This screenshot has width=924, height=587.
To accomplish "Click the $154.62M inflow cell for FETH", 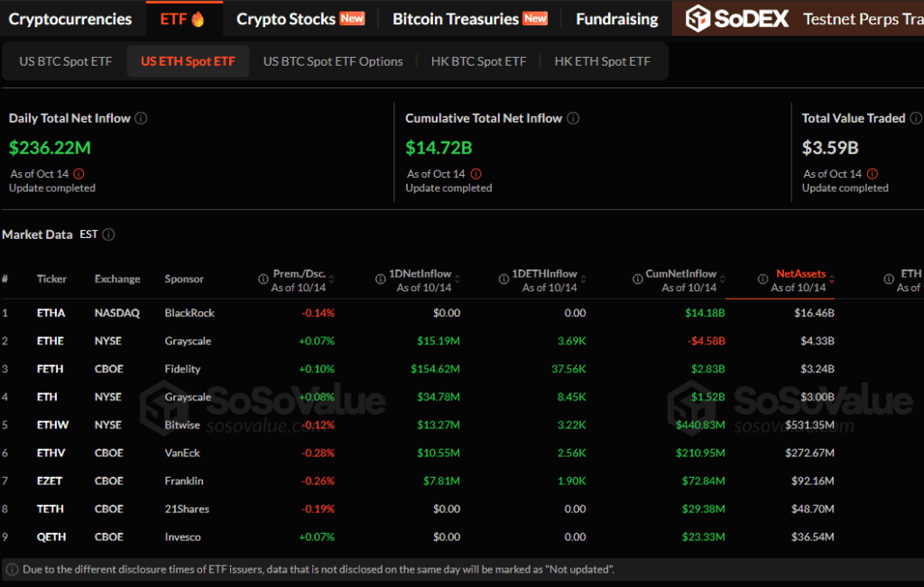I will point(435,369).
